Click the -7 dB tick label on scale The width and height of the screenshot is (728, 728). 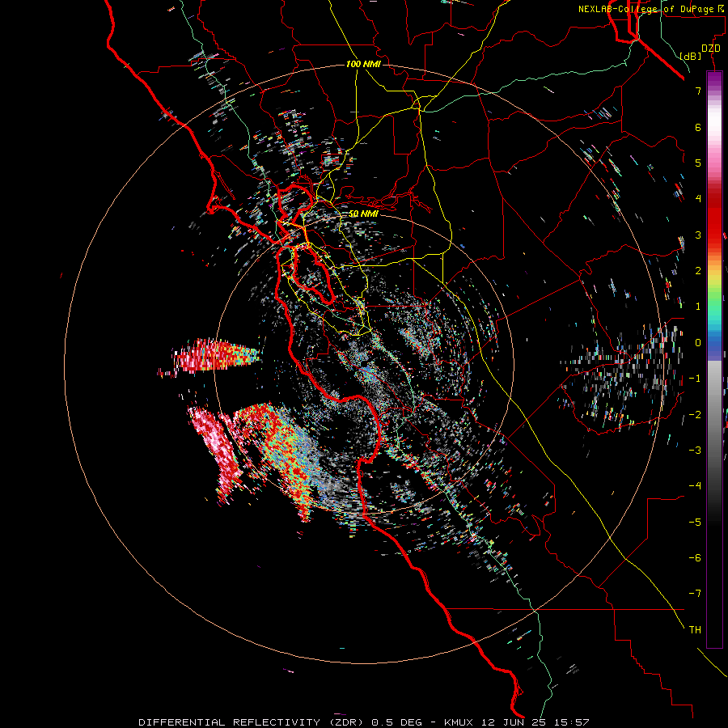(695, 594)
